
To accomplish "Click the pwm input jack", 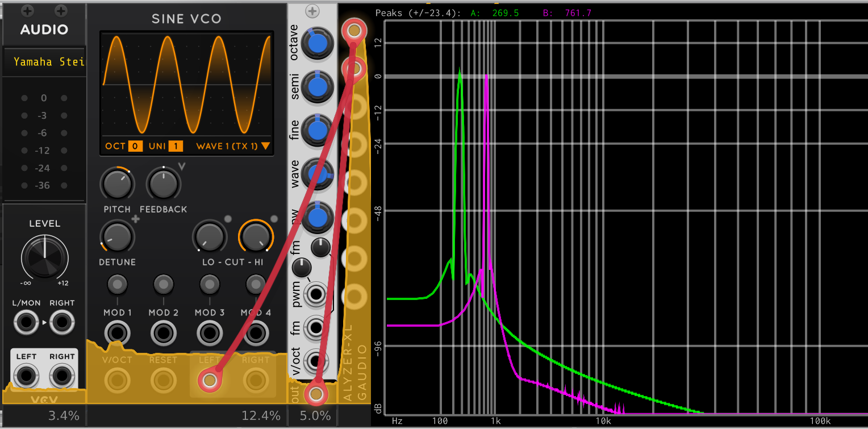I will coord(316,295).
